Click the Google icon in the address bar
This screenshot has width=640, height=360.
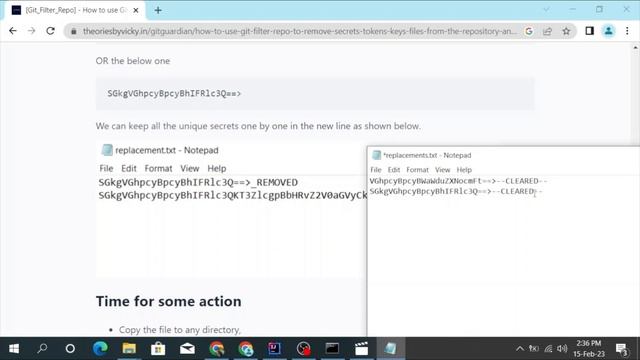pos(529,31)
